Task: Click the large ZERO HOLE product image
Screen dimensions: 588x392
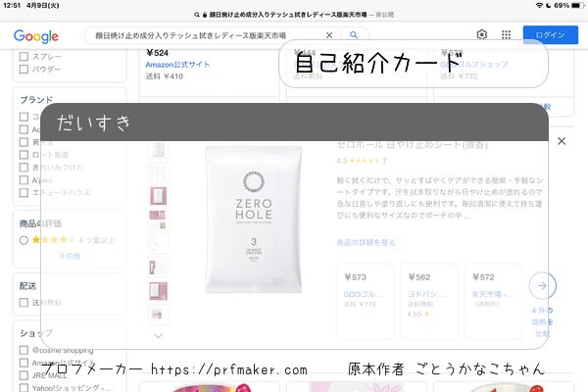Action: (254, 220)
